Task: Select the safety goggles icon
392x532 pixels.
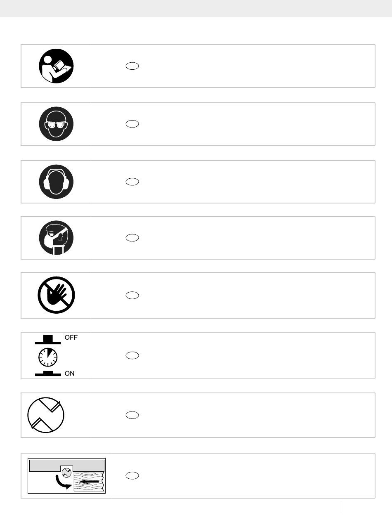Action: 56,124
